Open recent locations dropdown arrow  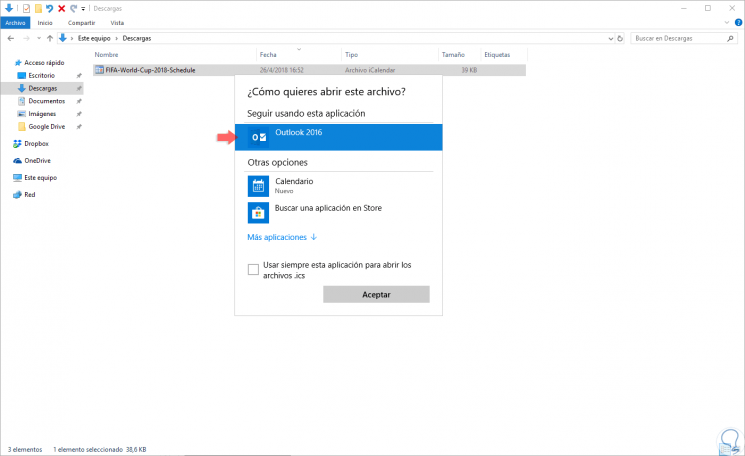[x=39, y=38]
